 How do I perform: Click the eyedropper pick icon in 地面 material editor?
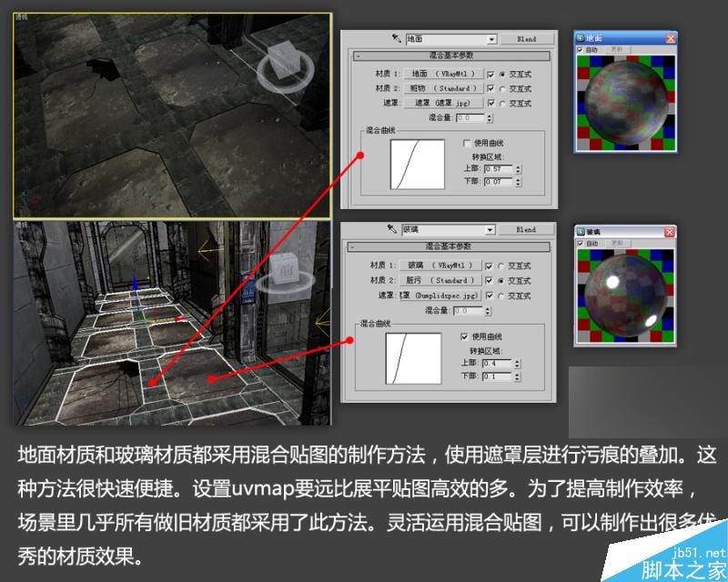coord(397,38)
